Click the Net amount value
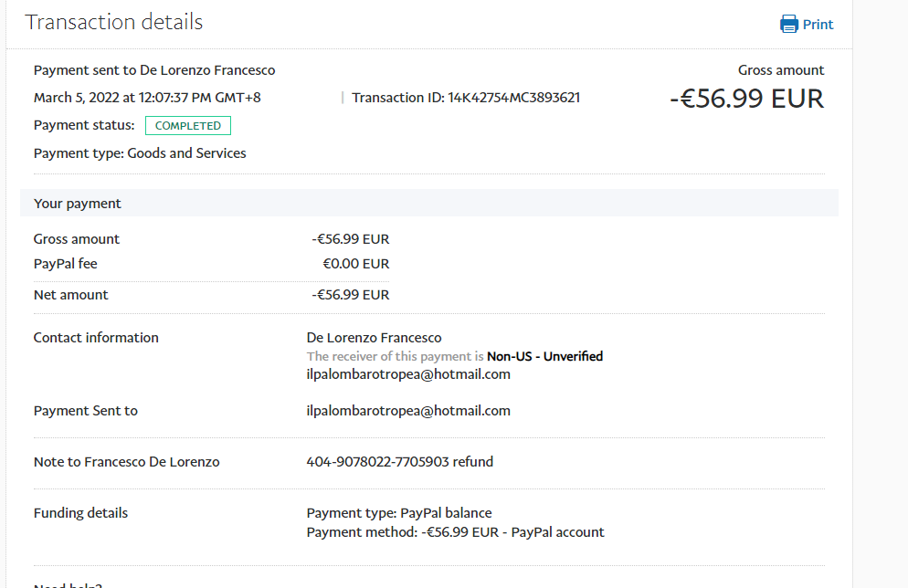The image size is (908, 588). [x=350, y=295]
